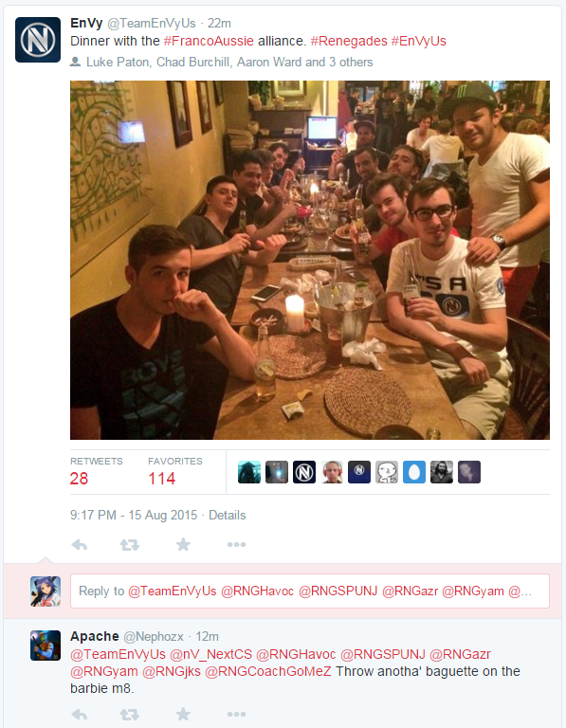View the 28 retweets list

(x=96, y=471)
